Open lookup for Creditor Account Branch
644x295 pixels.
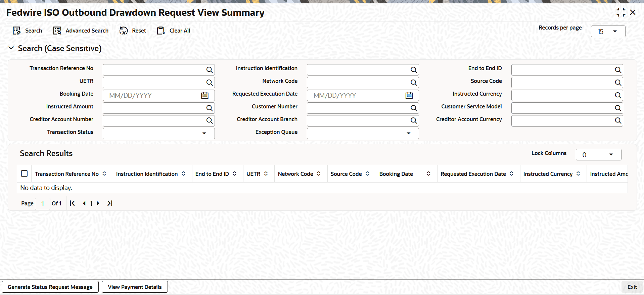[414, 121]
